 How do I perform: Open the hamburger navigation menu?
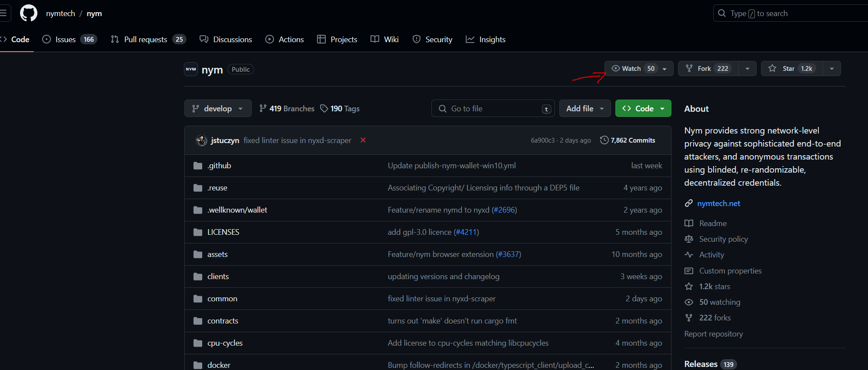pyautogui.click(x=3, y=13)
